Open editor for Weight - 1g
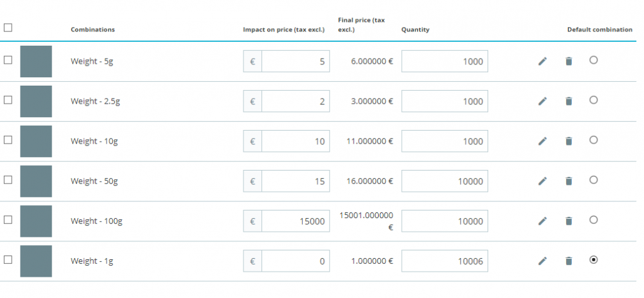This screenshot has width=644, height=298. pyautogui.click(x=542, y=261)
